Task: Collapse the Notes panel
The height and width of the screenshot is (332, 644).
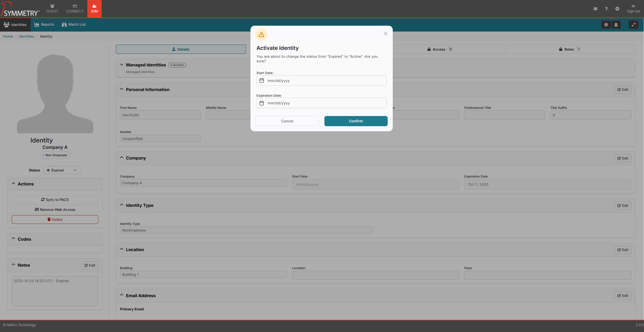Action: click(x=13, y=265)
